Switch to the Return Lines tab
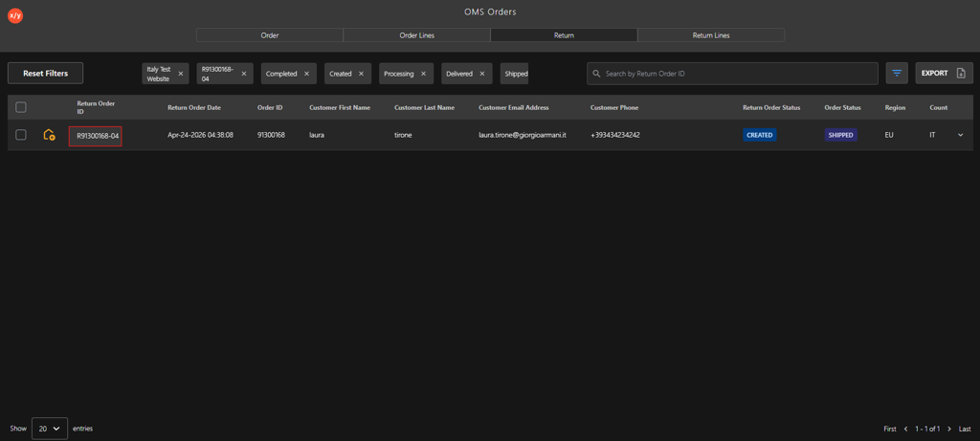The width and height of the screenshot is (980, 441). [711, 35]
